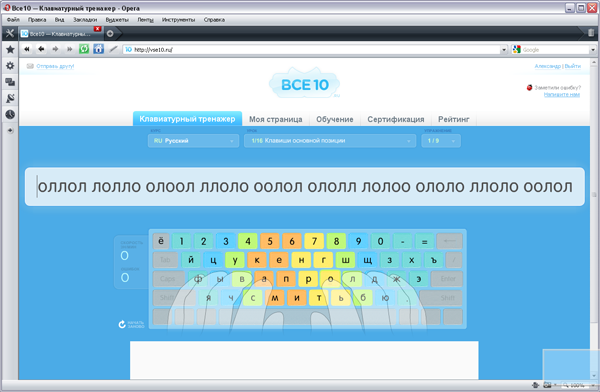Click the Отправь другу link
This screenshot has width=600, height=392.
[x=55, y=66]
